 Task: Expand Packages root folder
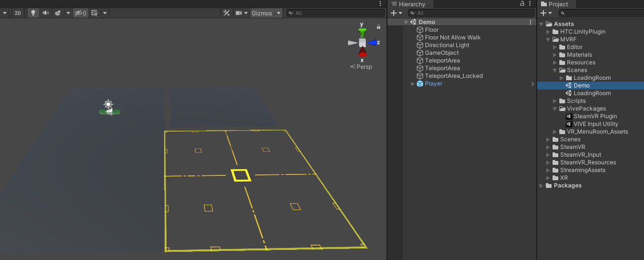pos(541,186)
